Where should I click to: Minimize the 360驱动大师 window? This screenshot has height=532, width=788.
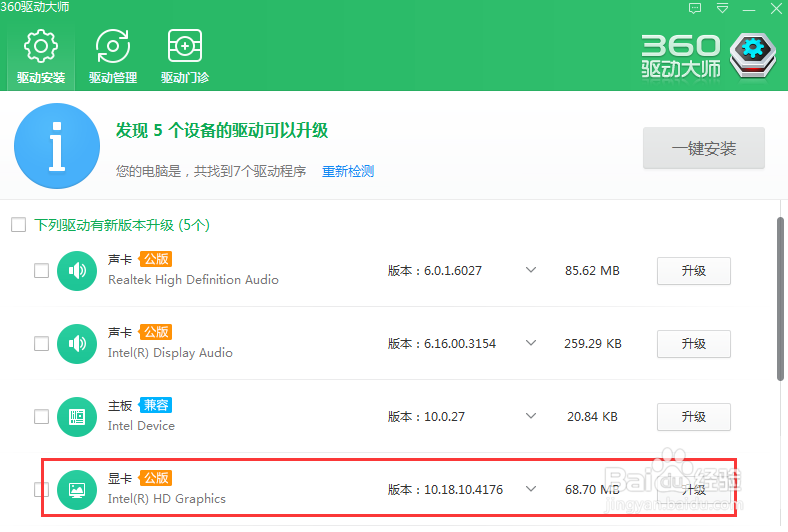click(749, 9)
